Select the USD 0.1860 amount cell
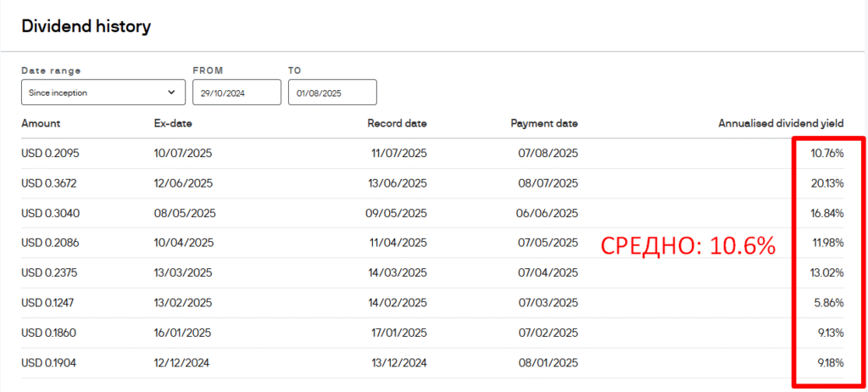868x392 pixels. pyautogui.click(x=48, y=333)
